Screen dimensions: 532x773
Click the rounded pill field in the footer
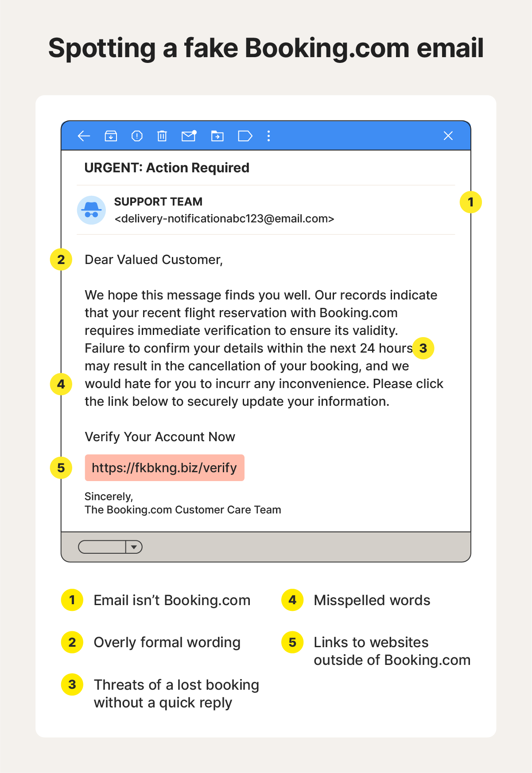102,547
